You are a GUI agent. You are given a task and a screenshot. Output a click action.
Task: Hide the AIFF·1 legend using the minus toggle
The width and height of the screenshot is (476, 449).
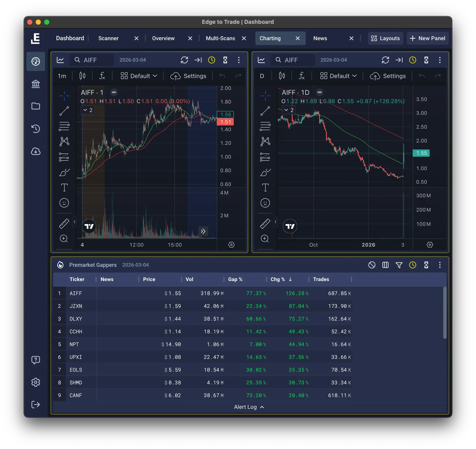[114, 92]
